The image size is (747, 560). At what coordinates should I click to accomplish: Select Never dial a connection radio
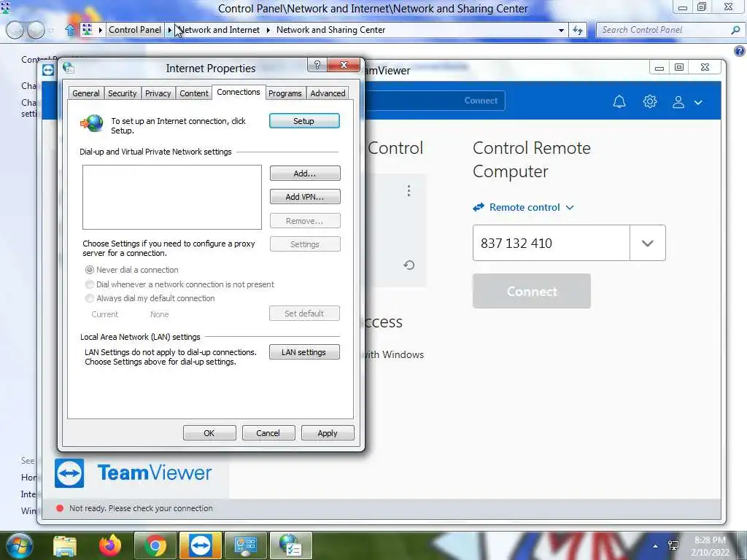click(89, 270)
